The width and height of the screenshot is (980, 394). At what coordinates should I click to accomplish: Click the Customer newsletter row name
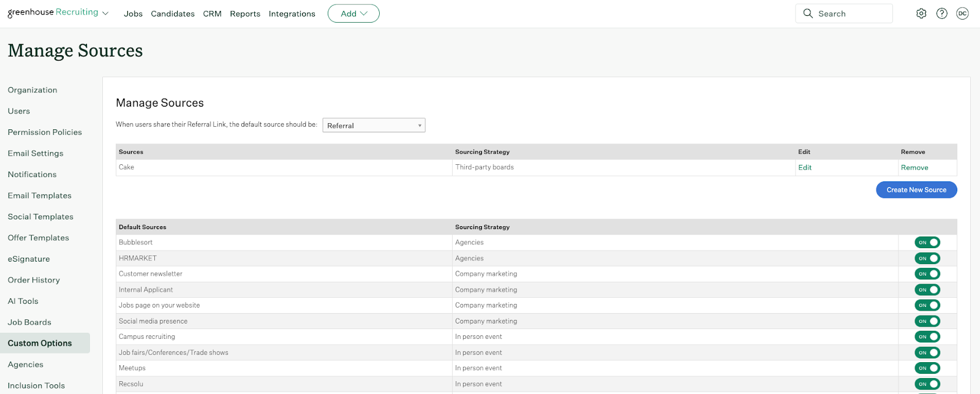point(151,274)
